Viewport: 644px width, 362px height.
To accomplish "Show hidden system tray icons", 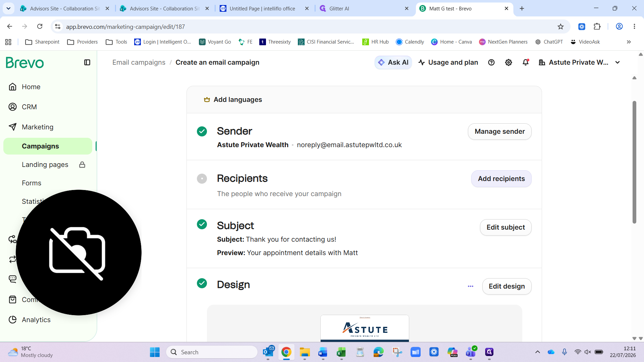I will tap(537, 352).
